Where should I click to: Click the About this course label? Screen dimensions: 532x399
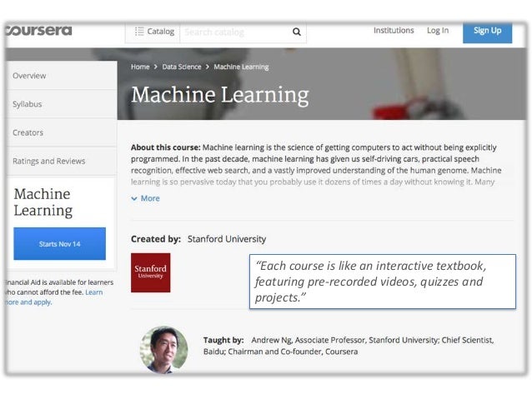pos(166,147)
